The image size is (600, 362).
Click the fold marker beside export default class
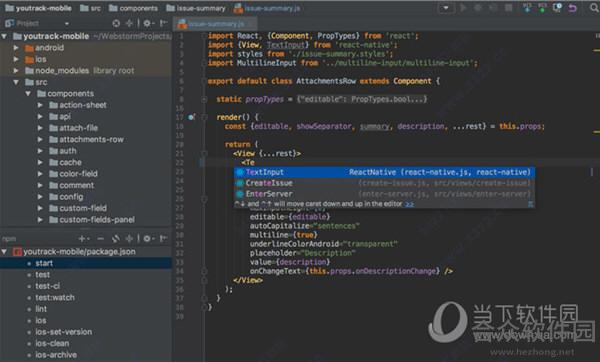(204, 81)
